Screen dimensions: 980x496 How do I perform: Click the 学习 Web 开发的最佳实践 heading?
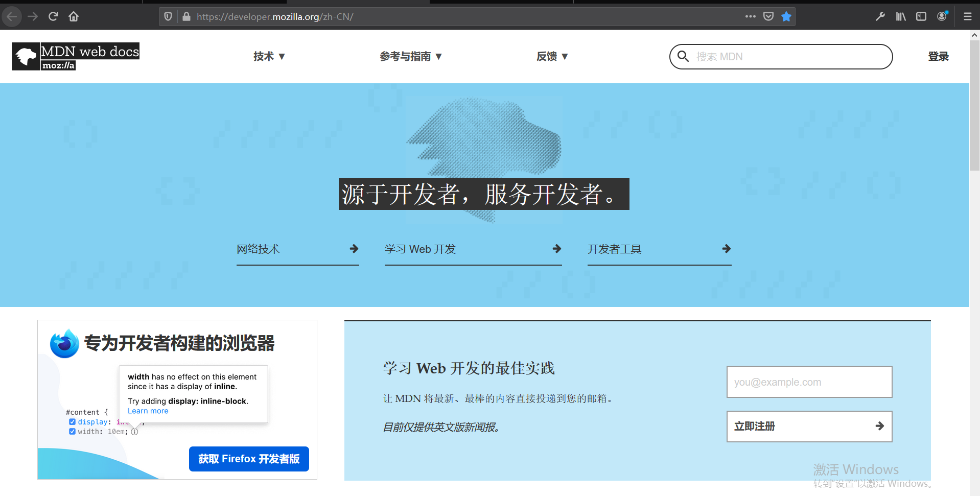click(469, 368)
